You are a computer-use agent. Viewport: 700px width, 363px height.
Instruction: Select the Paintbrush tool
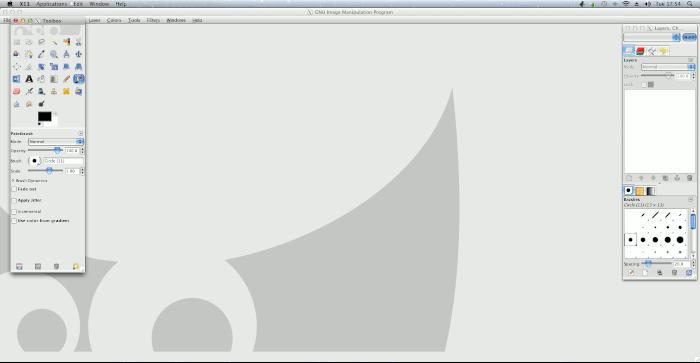pyautogui.click(x=79, y=79)
